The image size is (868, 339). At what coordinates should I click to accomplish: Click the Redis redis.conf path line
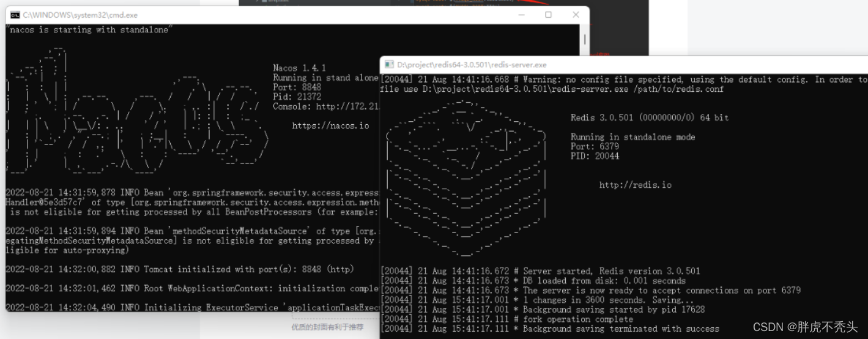(552, 89)
